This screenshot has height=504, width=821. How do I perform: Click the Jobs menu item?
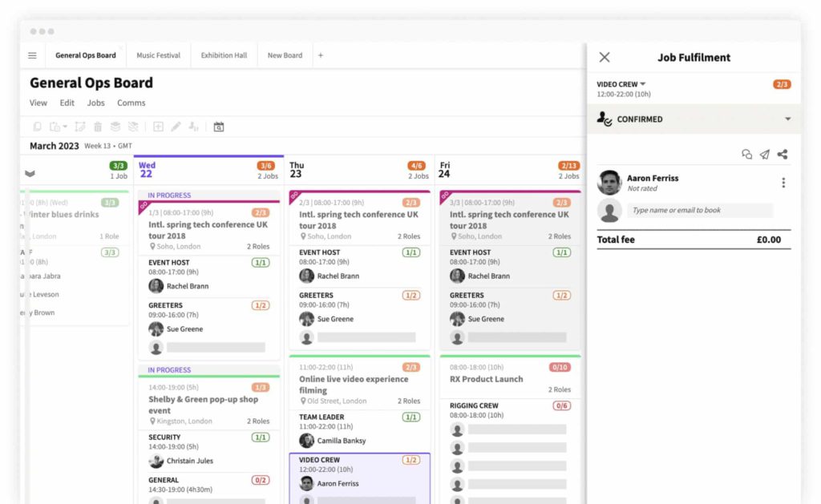pos(95,103)
